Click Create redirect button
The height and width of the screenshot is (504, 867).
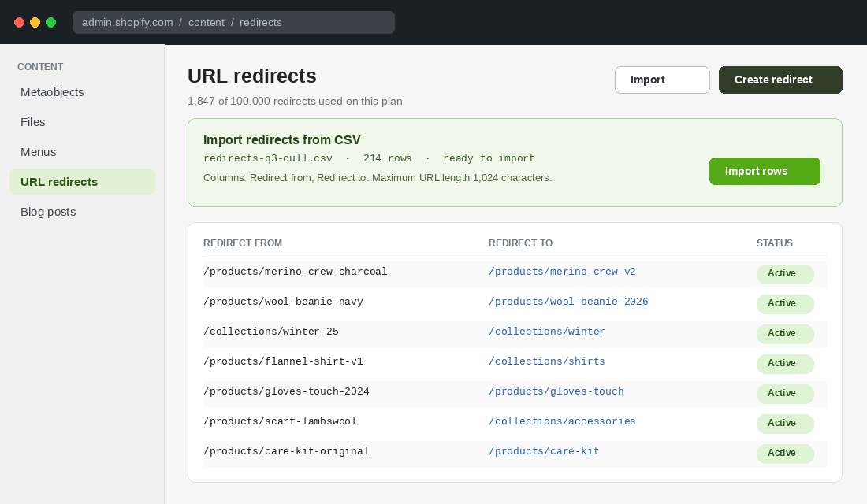780,80
